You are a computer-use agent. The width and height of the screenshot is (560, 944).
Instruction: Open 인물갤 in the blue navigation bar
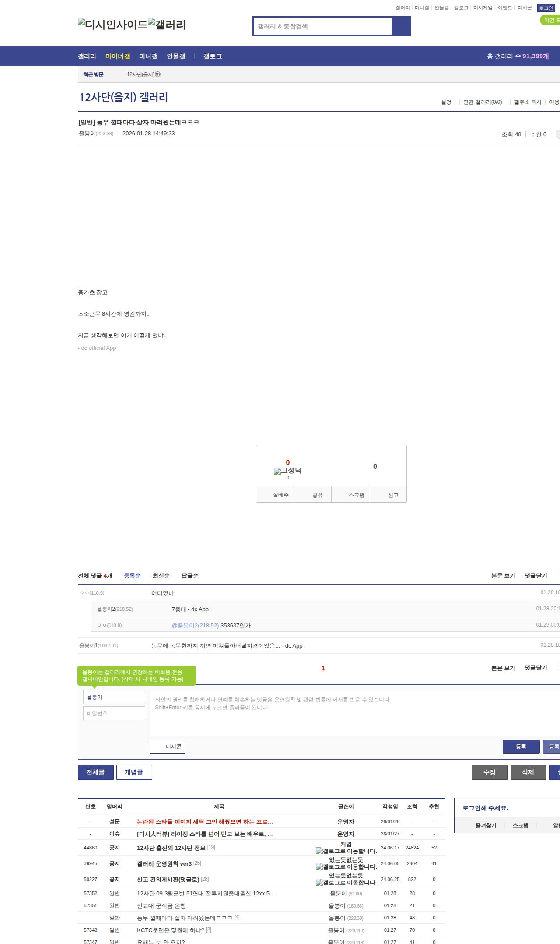coord(176,56)
